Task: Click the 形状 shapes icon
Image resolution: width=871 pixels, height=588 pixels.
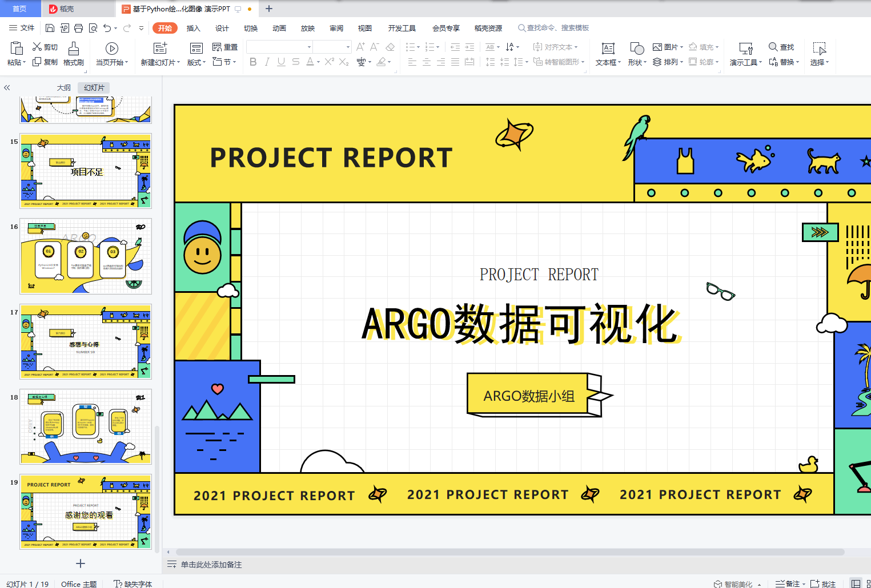Action: click(637, 49)
